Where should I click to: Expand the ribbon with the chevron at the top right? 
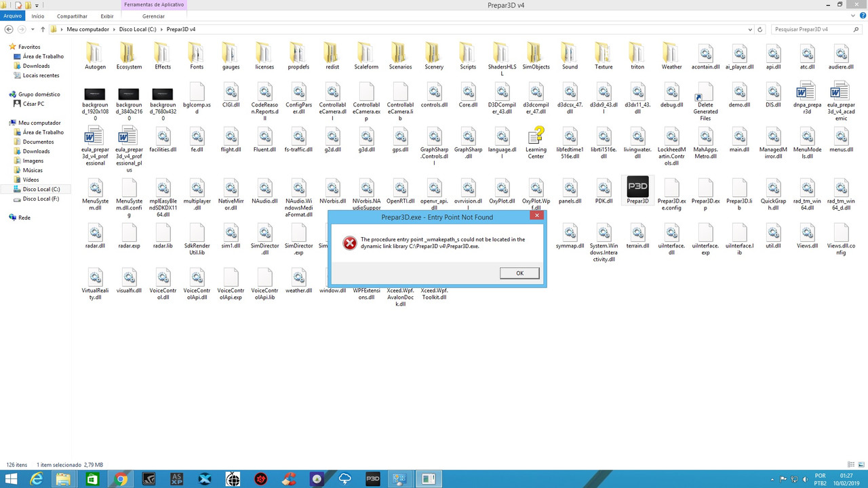click(852, 16)
